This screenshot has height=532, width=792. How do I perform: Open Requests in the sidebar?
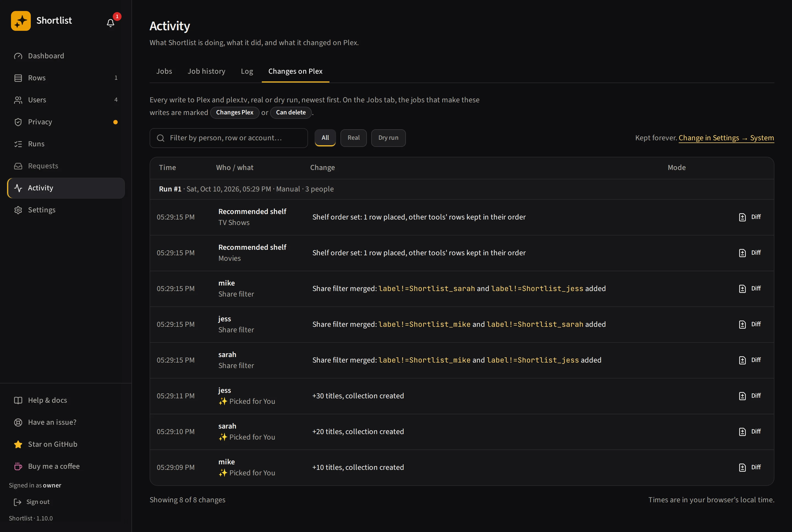point(66,166)
